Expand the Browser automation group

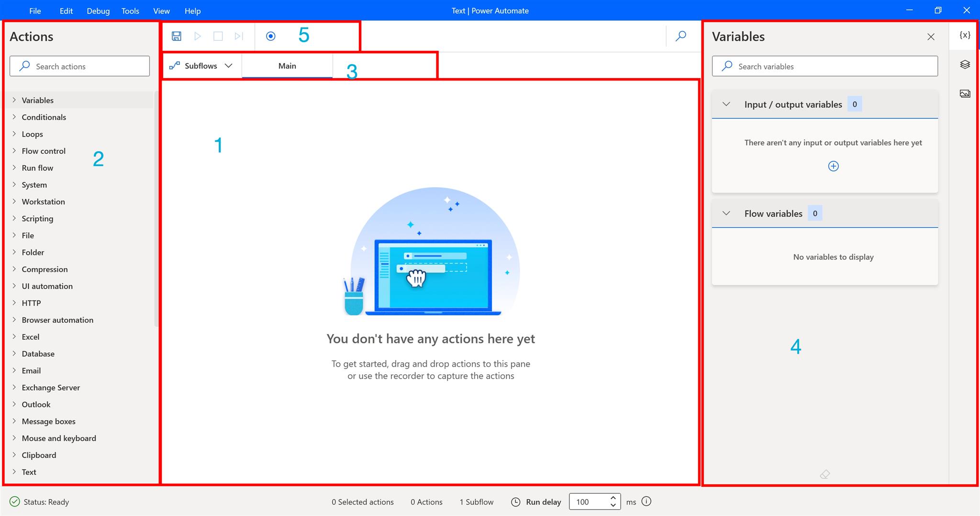click(14, 320)
